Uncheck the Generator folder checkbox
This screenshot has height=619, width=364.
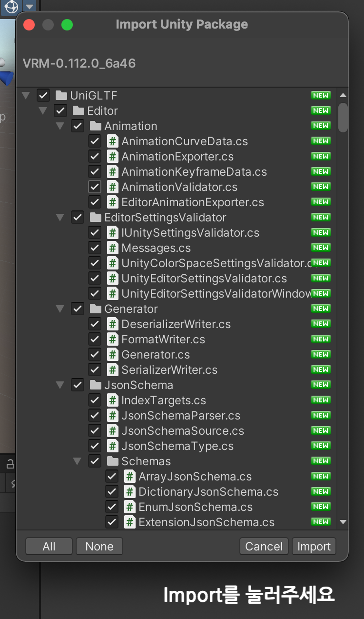[x=78, y=309]
